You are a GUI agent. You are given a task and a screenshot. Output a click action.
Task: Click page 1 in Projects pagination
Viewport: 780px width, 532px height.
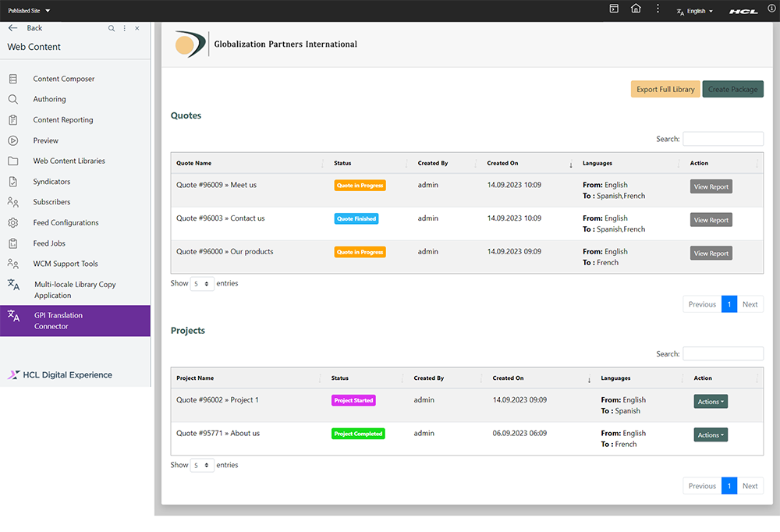click(x=729, y=486)
